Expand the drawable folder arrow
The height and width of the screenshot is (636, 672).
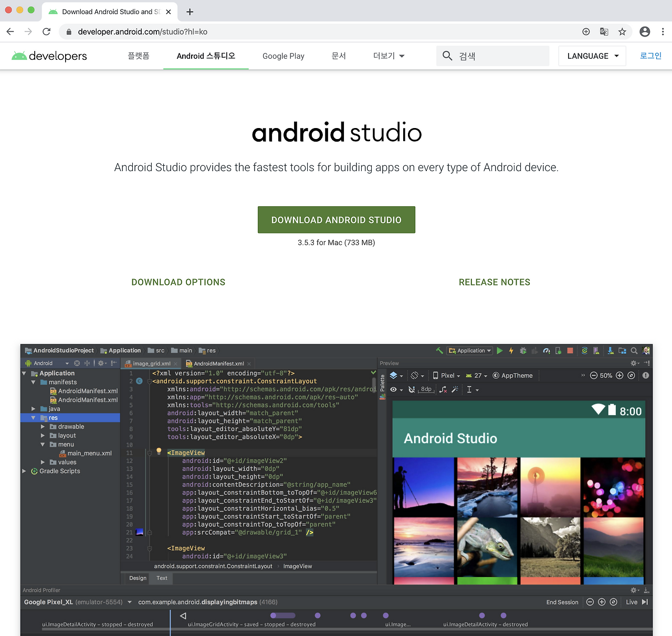(x=43, y=427)
